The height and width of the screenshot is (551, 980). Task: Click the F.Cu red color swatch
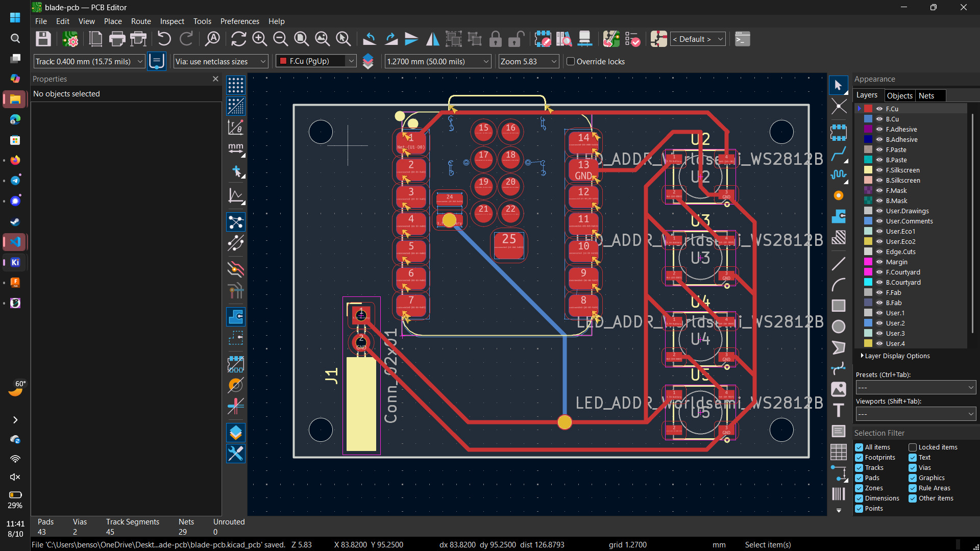click(868, 109)
